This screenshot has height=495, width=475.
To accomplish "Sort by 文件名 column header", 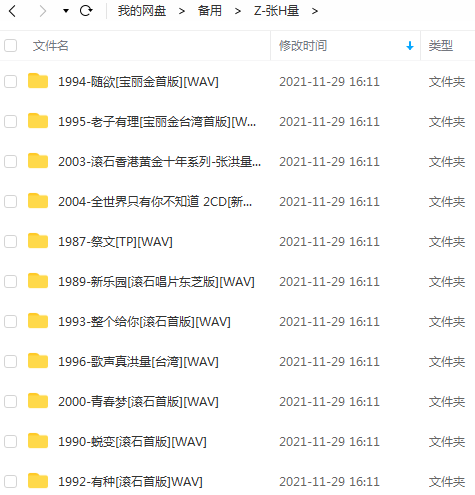I will [x=51, y=46].
